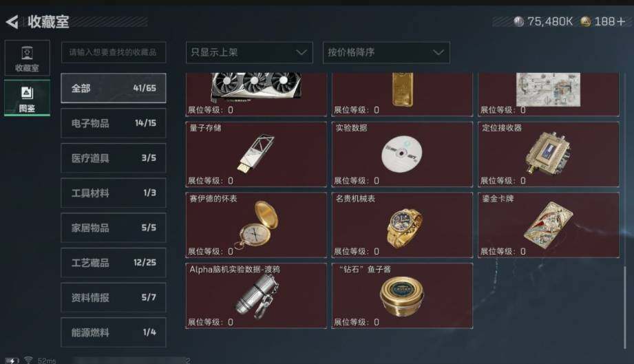Open the 按价格降序 sort dropdown

point(386,52)
